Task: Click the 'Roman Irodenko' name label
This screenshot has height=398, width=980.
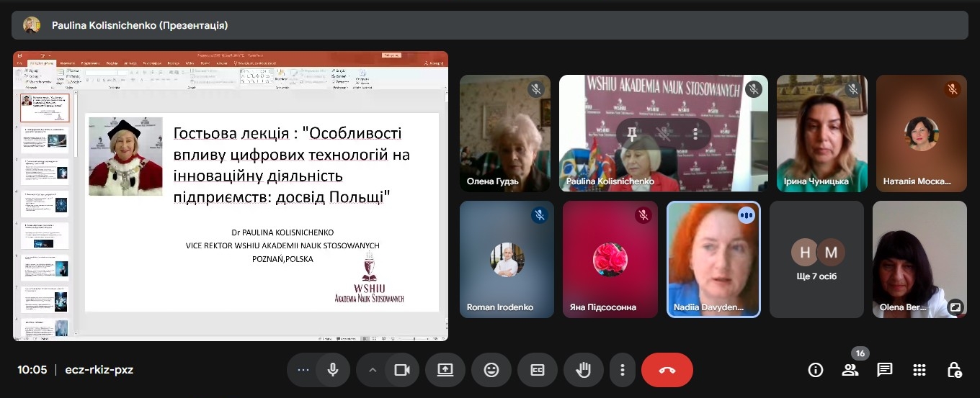Action: [x=500, y=307]
